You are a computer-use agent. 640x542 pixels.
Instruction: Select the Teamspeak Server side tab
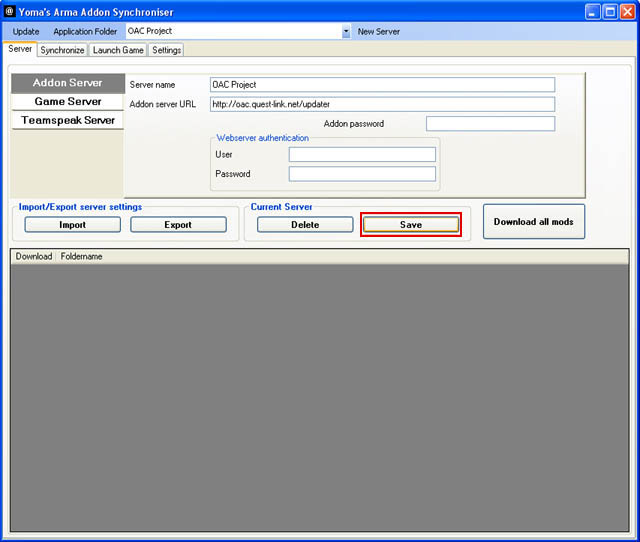[x=67, y=120]
